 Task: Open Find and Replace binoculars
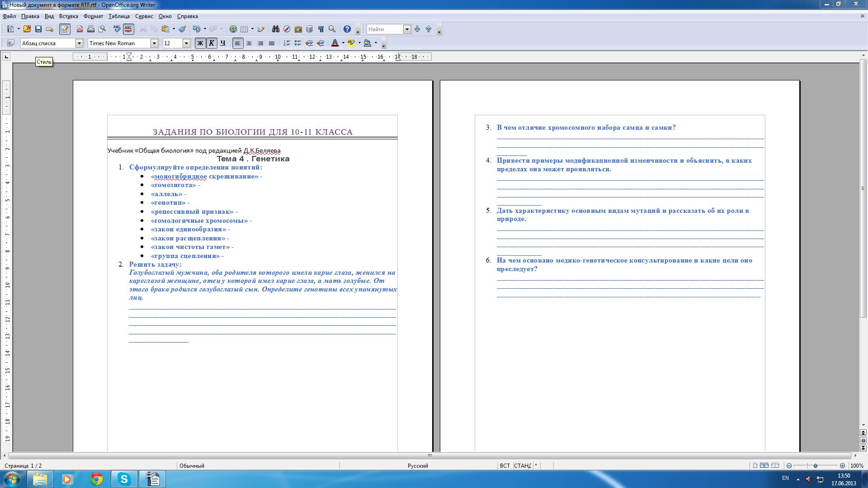tap(275, 29)
